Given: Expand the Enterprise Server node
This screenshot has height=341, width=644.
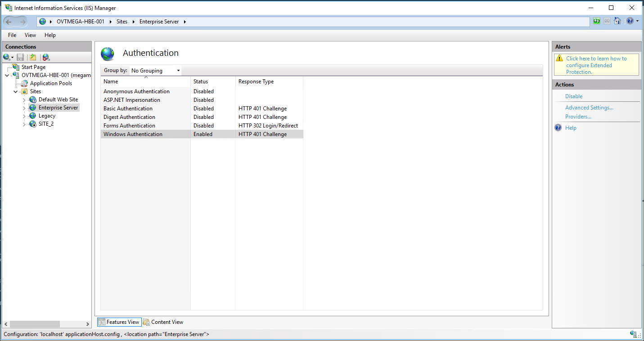Looking at the screenshot, I should (x=24, y=108).
